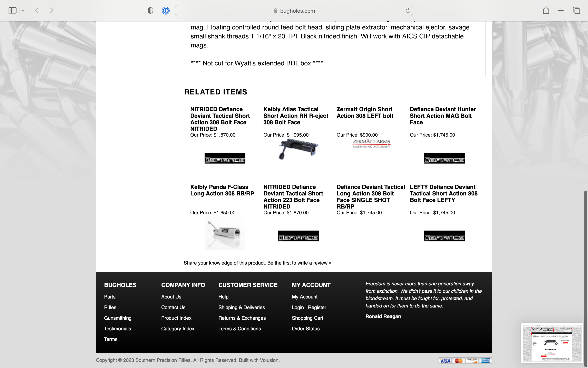Click Defiance logo under LEFTY Deviant Tactical
Screen dimensions: 588x368
(444, 236)
